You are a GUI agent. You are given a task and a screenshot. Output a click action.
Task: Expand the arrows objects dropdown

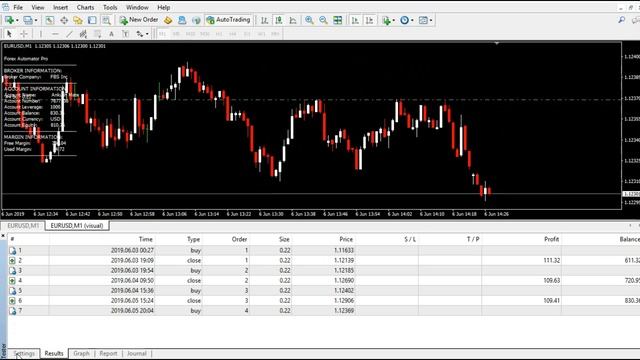[x=147, y=34]
